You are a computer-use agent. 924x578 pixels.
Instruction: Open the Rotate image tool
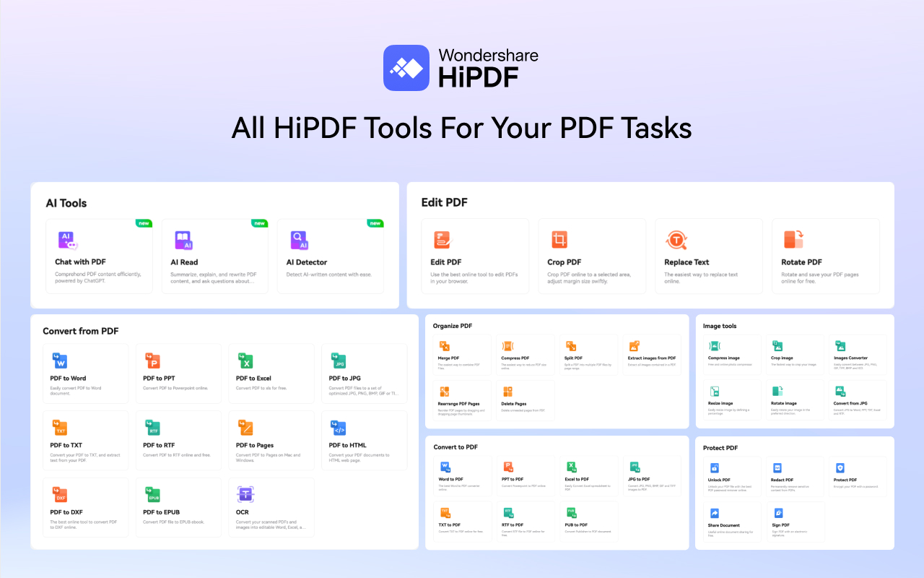[x=795, y=400]
